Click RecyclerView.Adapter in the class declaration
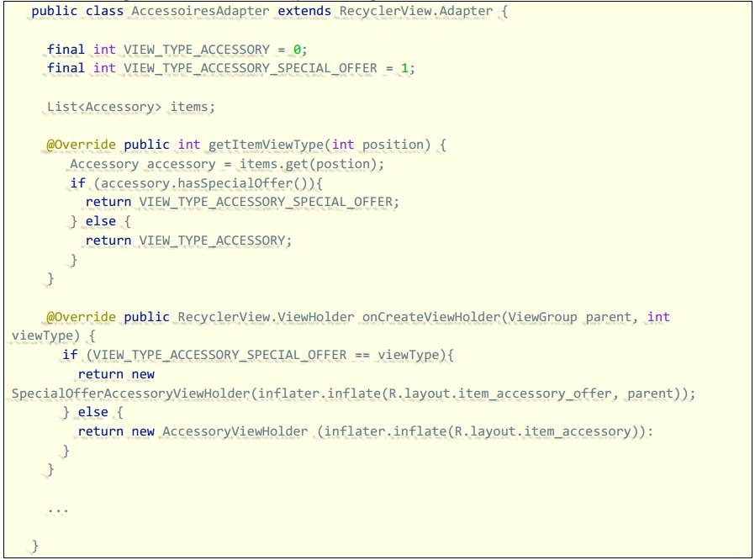The height and width of the screenshot is (560, 755). click(x=416, y=11)
